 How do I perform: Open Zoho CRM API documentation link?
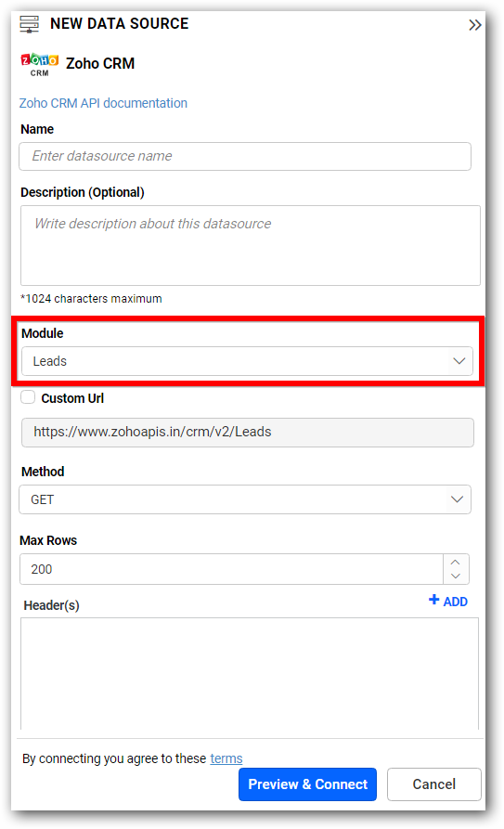click(x=103, y=103)
